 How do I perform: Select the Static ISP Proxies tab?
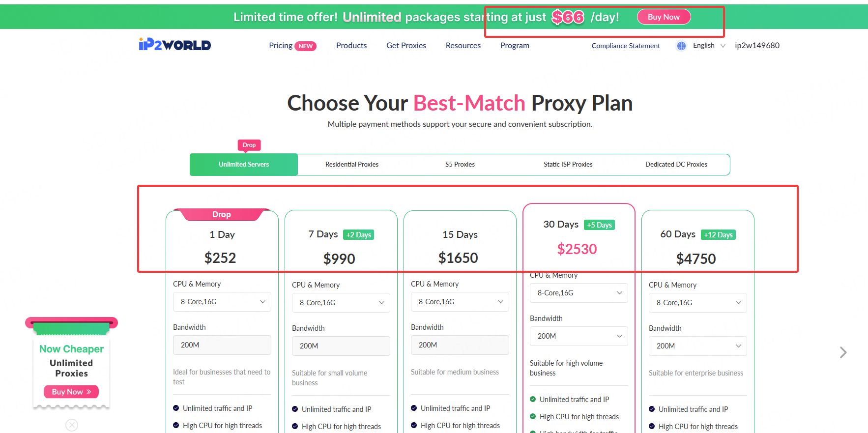click(x=568, y=165)
